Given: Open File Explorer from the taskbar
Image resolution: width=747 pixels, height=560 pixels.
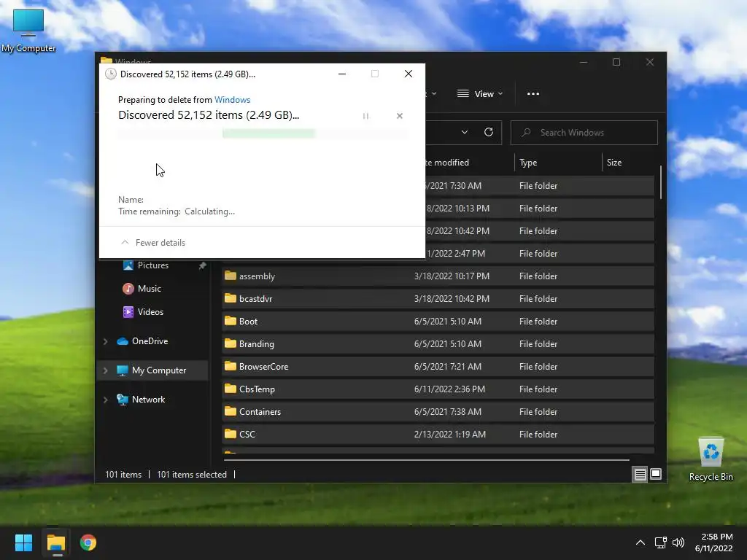Looking at the screenshot, I should [56, 542].
